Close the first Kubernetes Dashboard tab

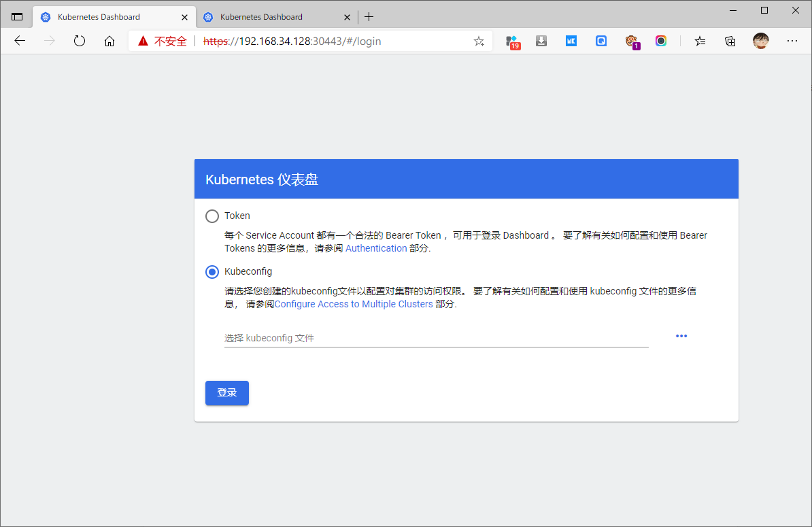coord(184,17)
